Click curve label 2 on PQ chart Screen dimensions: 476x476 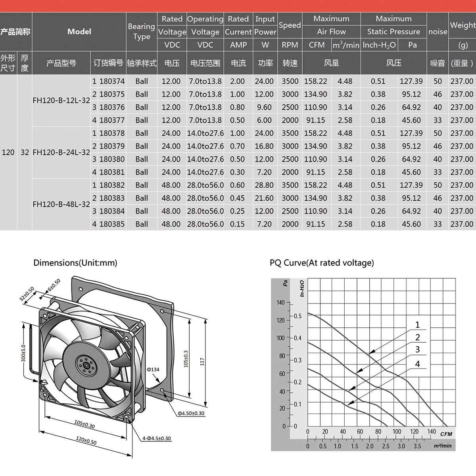417,338
